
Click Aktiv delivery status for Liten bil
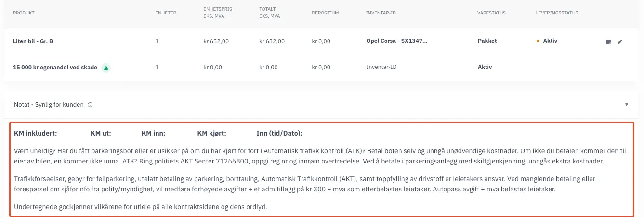[550, 41]
